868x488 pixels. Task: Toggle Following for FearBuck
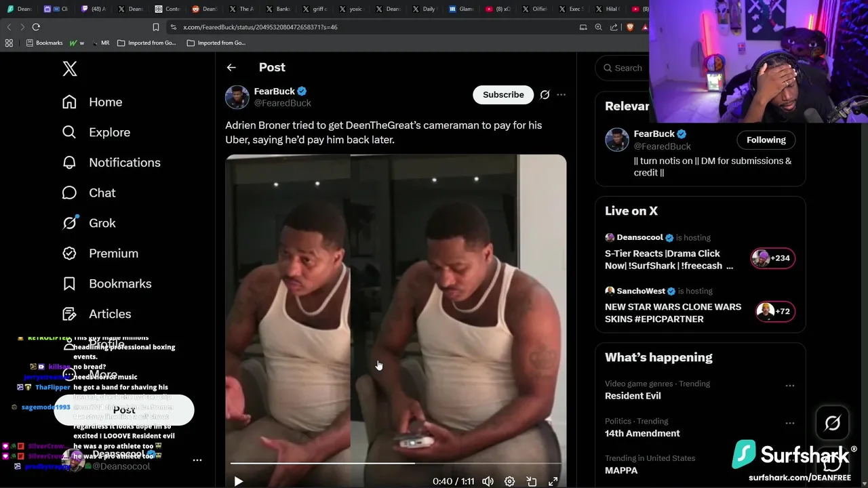[x=766, y=140]
